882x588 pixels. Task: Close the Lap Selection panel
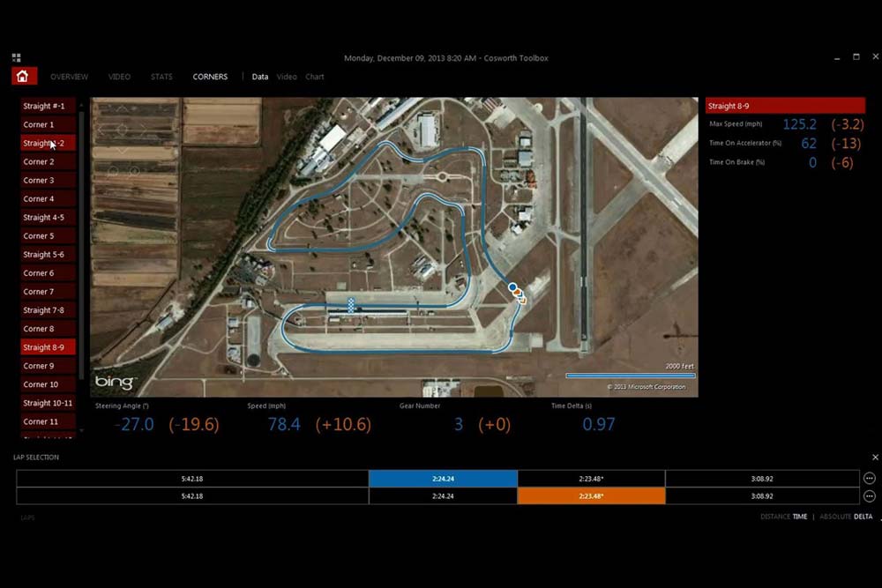(x=875, y=458)
